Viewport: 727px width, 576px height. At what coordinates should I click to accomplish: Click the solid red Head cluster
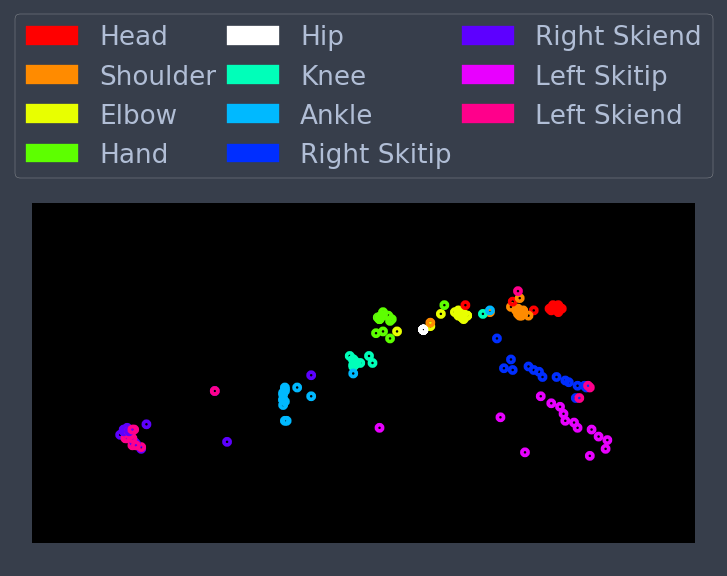[x=555, y=308]
